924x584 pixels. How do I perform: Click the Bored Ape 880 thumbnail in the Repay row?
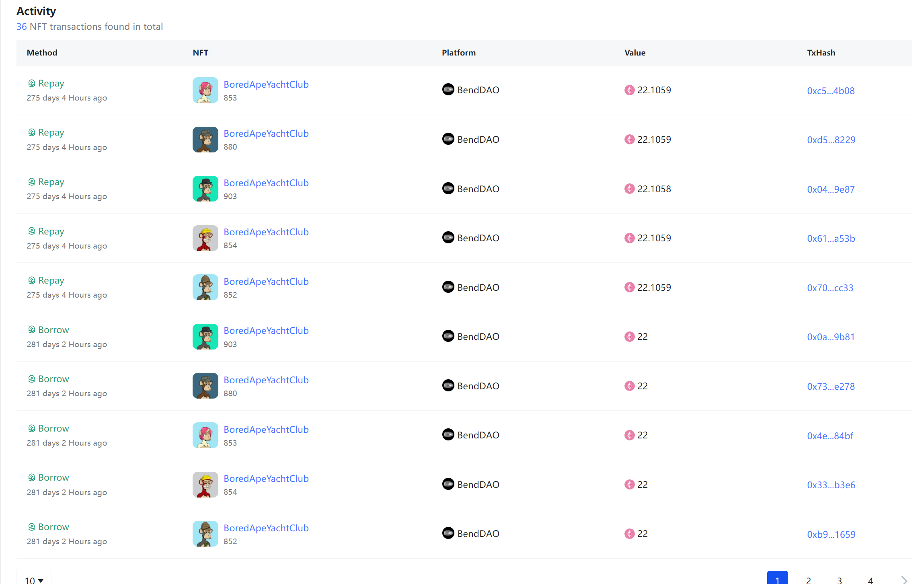205,140
